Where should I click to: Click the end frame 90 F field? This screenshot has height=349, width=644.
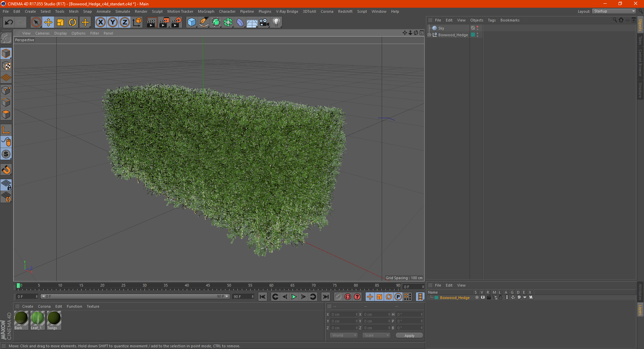(x=244, y=297)
